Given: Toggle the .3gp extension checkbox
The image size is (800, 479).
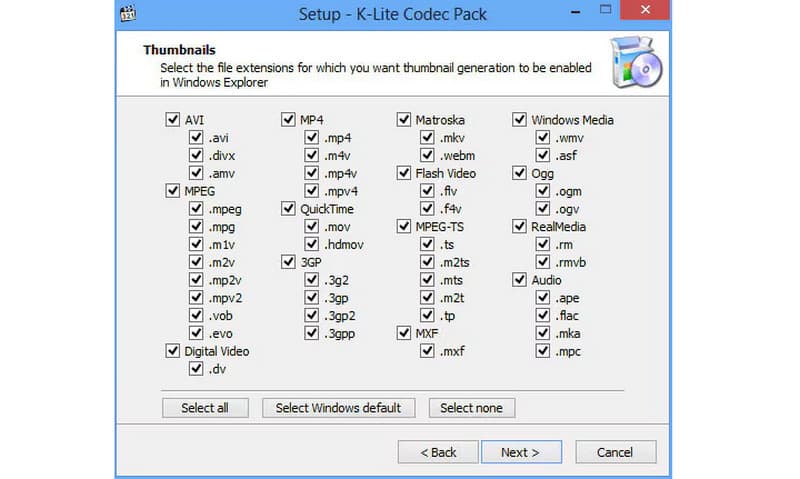Looking at the screenshot, I should 312,298.
